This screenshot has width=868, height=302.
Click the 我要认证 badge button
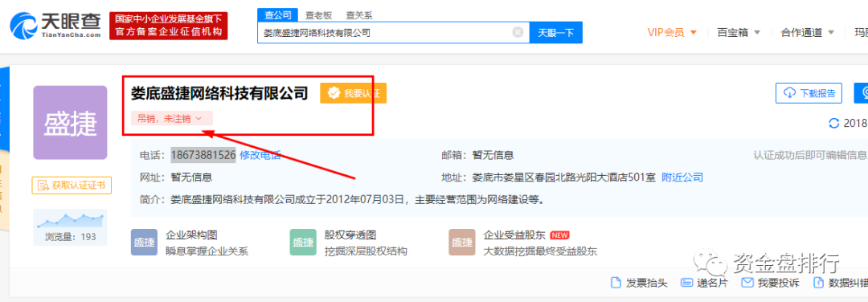[x=353, y=93]
